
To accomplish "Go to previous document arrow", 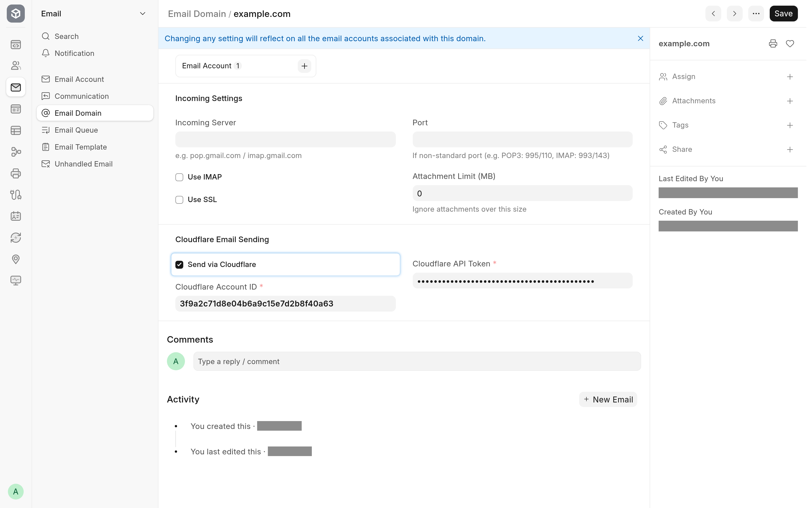I will click(713, 14).
